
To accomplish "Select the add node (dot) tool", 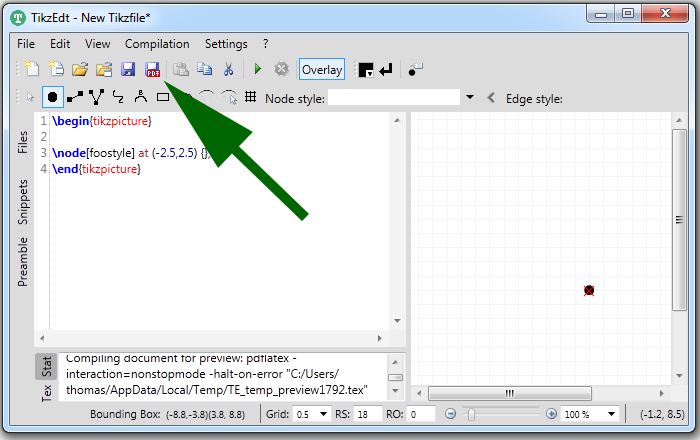I will [x=53, y=97].
